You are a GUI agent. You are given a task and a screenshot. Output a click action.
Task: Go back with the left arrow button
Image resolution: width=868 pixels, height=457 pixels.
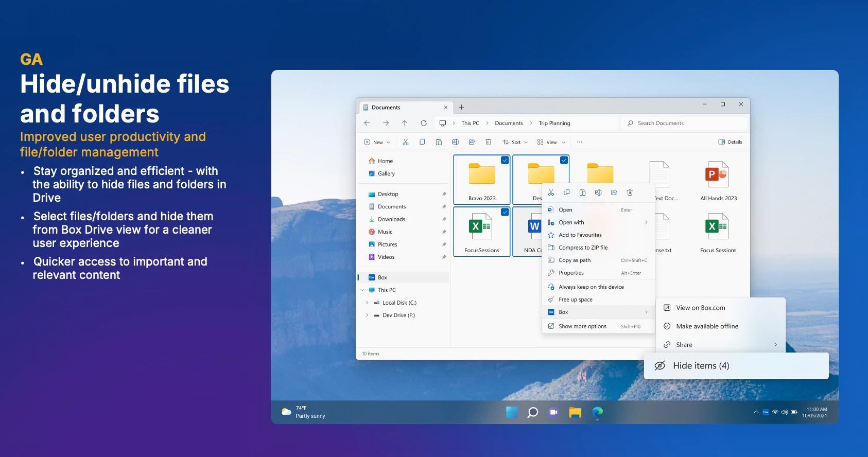click(x=367, y=123)
